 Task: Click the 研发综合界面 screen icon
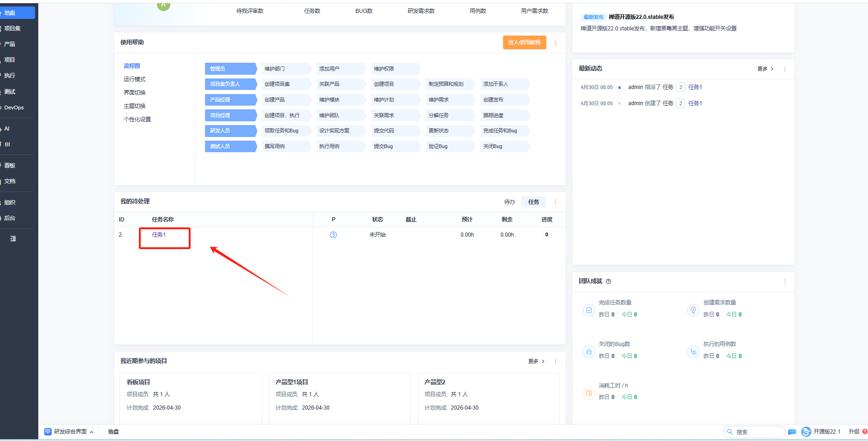(48, 432)
